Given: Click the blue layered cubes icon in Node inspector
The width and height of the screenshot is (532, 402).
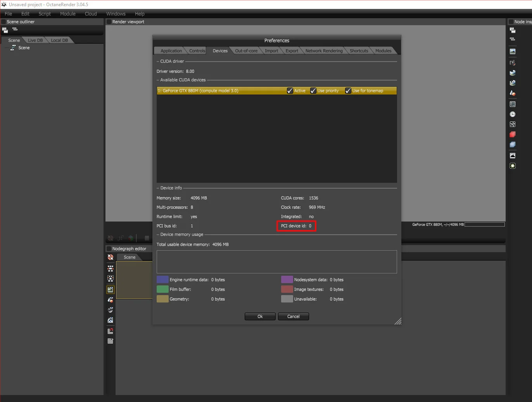Looking at the screenshot, I should (513, 144).
